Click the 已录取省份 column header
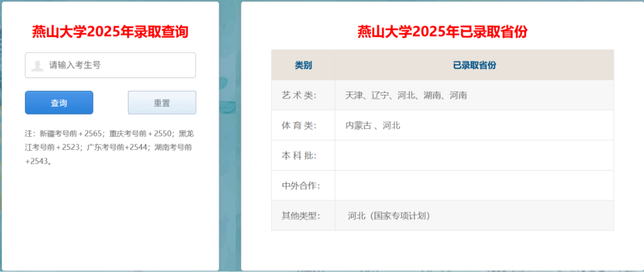The height and width of the screenshot is (272, 644). click(475, 65)
